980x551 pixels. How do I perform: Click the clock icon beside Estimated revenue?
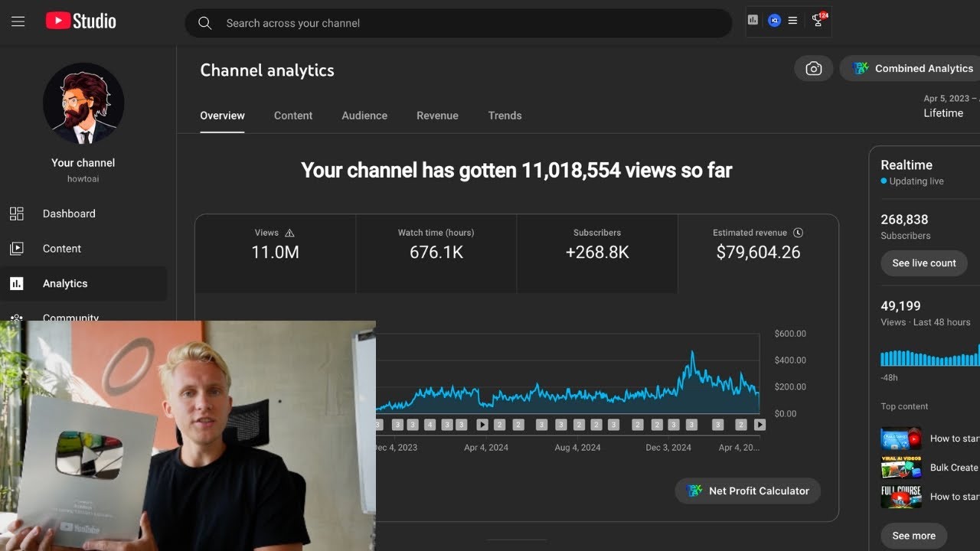798,233
